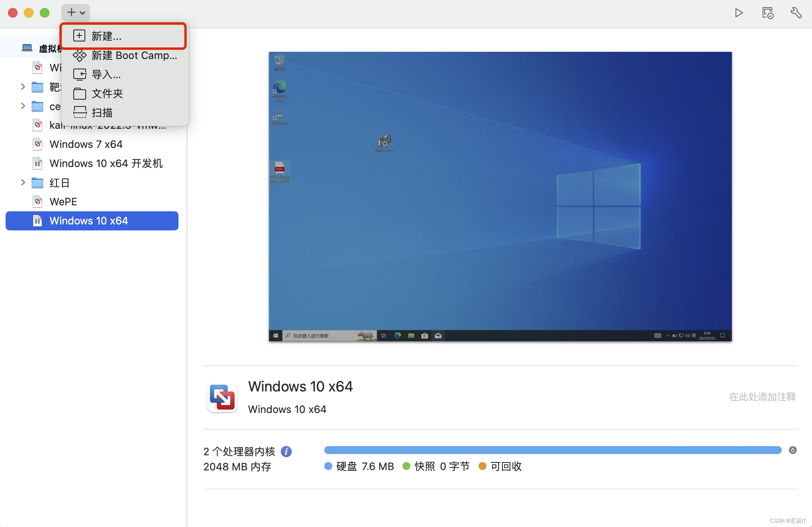This screenshot has height=527, width=812.
Task: Click Windows Start button in VM preview
Action: click(x=275, y=336)
